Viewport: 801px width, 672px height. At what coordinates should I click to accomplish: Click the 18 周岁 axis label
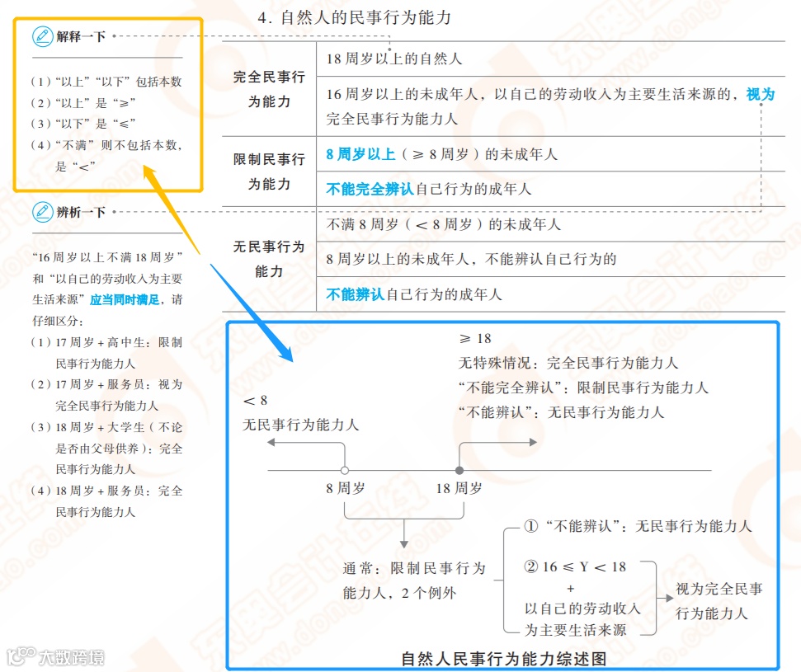pyautogui.click(x=459, y=488)
